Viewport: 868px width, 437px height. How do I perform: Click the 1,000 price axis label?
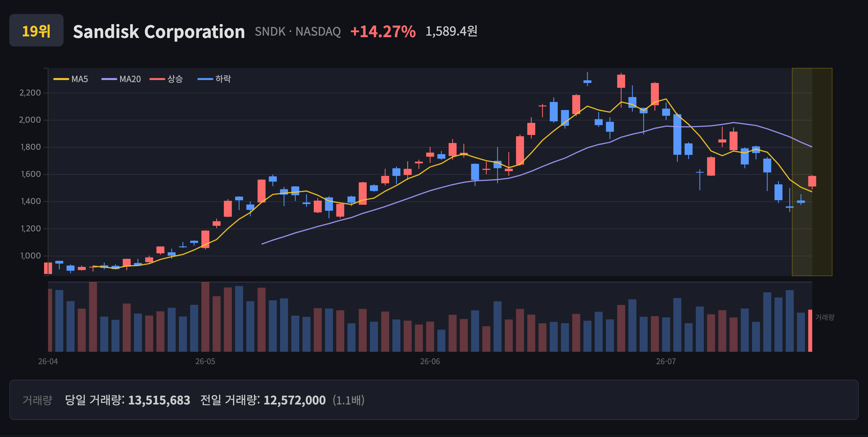tap(31, 256)
